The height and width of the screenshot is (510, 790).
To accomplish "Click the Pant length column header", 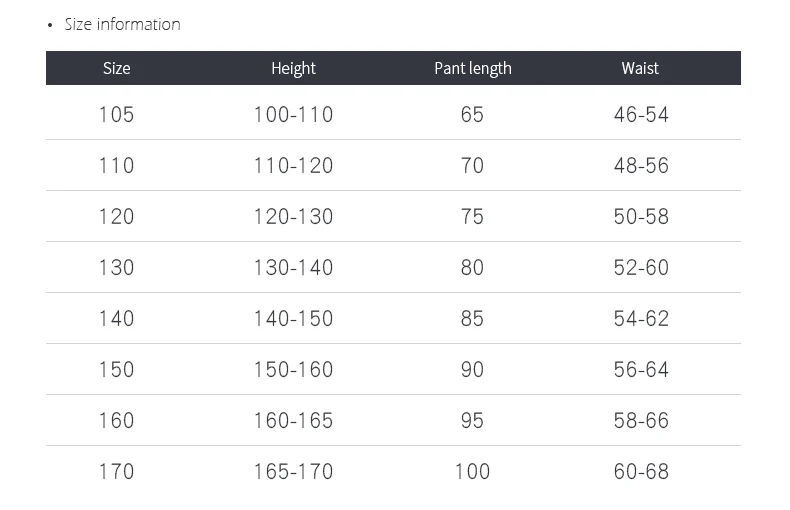I will [472, 68].
